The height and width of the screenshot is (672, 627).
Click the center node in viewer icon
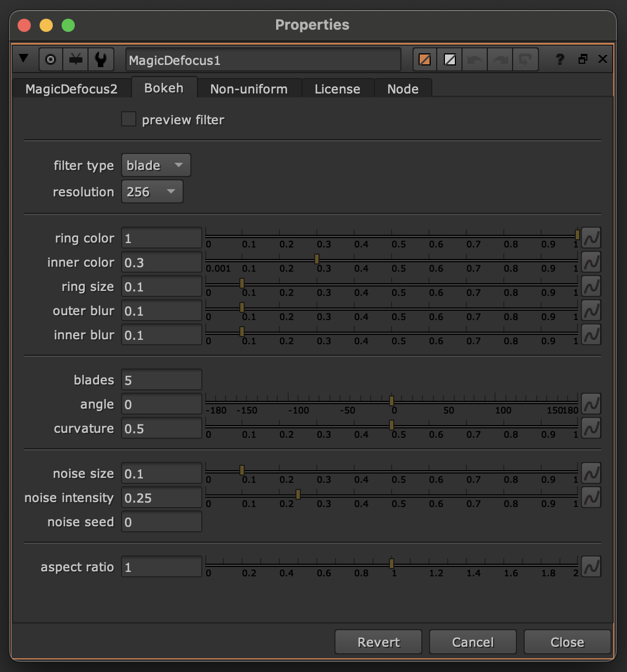point(51,59)
